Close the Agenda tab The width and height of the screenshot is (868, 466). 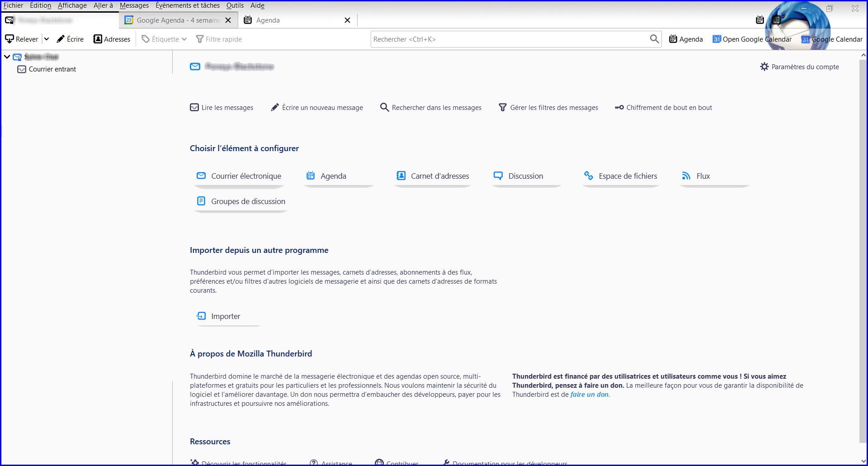347,20
